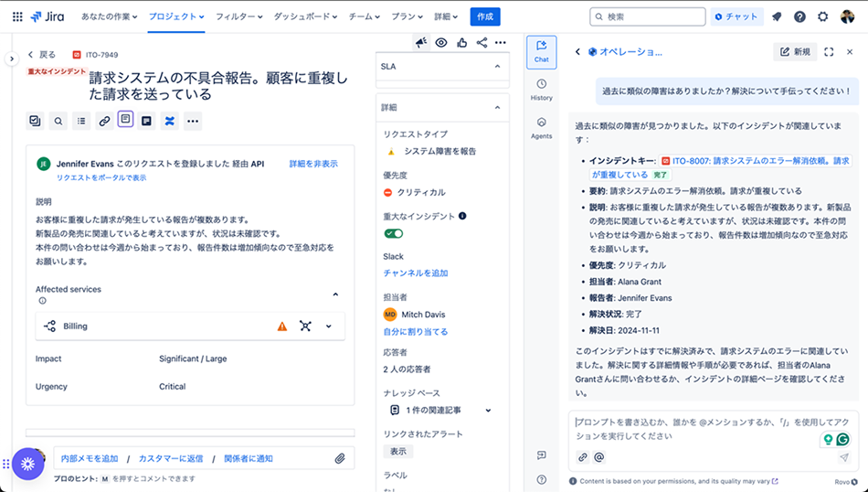Open the settings gear icon
This screenshot has width=868, height=492.
(822, 16)
